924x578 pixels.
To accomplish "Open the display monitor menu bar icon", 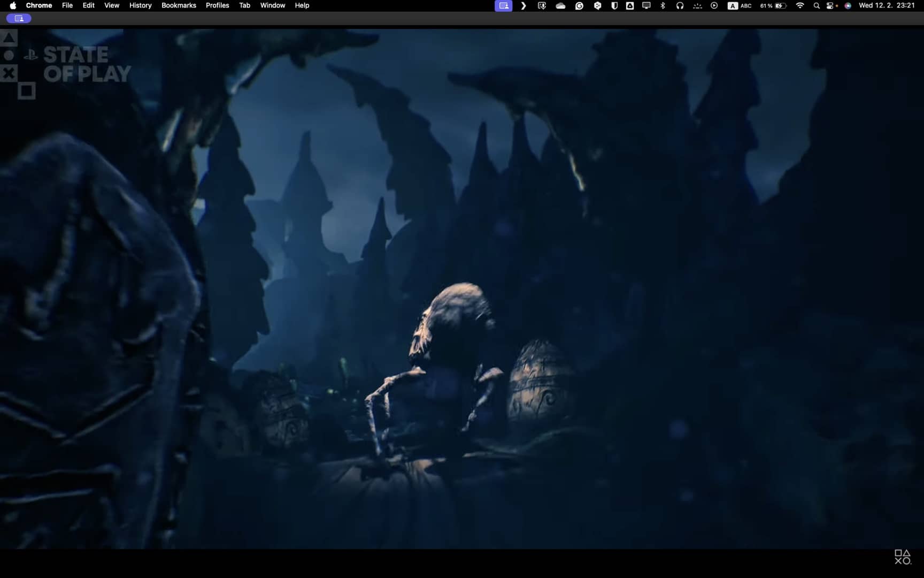I will (x=646, y=5).
